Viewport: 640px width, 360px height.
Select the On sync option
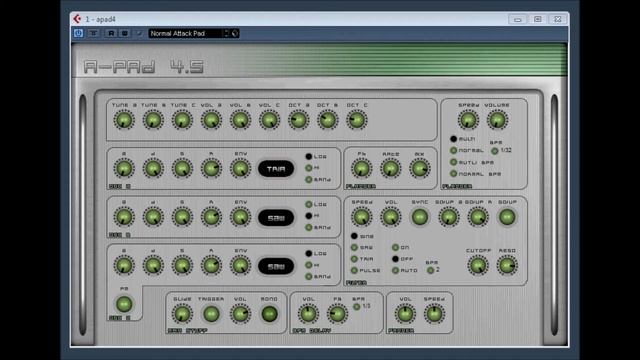pyautogui.click(x=395, y=247)
